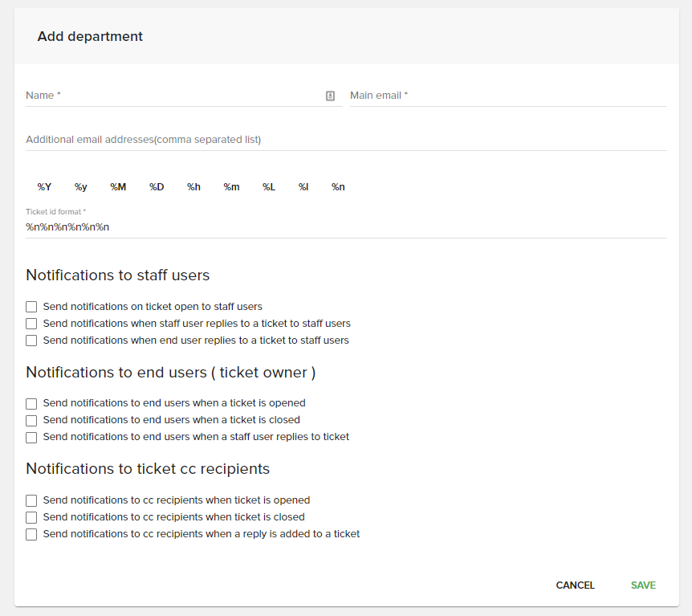The width and height of the screenshot is (692, 616).
Task: Insert the %D day token
Action: click(156, 186)
